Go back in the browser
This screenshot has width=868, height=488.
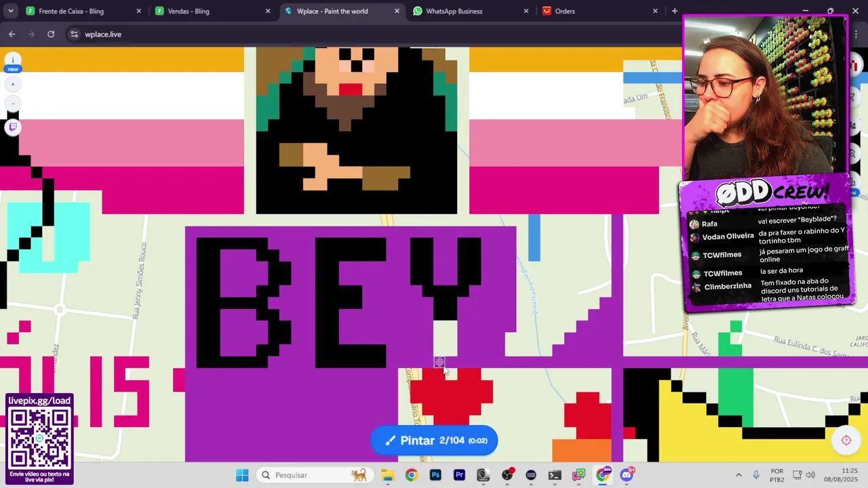point(12,34)
